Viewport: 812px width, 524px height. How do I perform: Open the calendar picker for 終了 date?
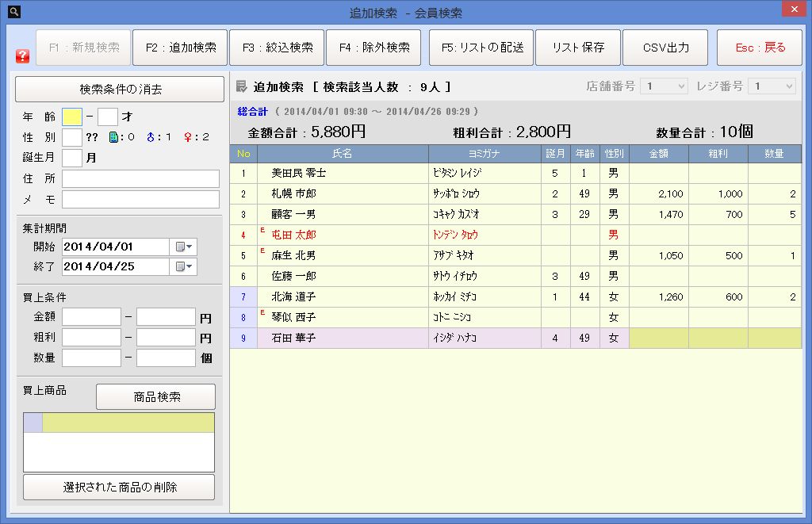(184, 266)
